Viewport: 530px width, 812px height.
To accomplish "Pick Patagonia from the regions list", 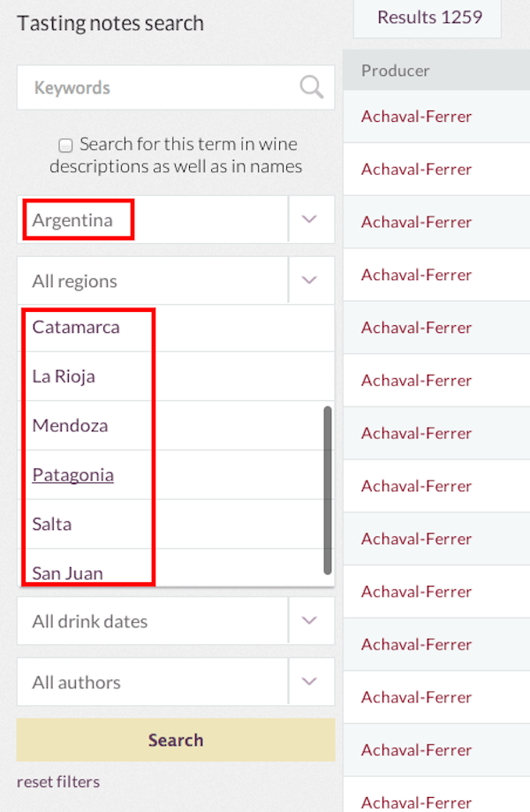I will [73, 475].
